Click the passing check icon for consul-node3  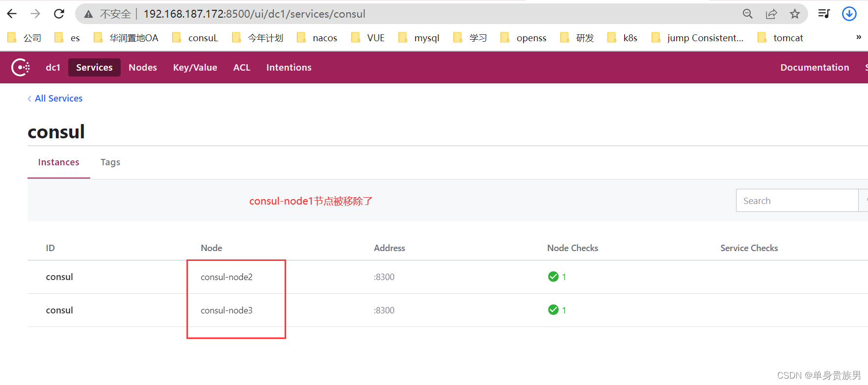(553, 310)
